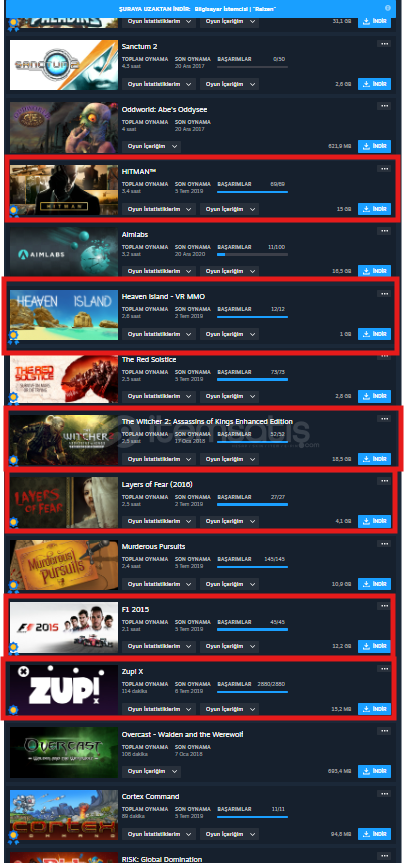Open more options for F1 2015
This screenshot has height=863, width=404.
[384, 606]
